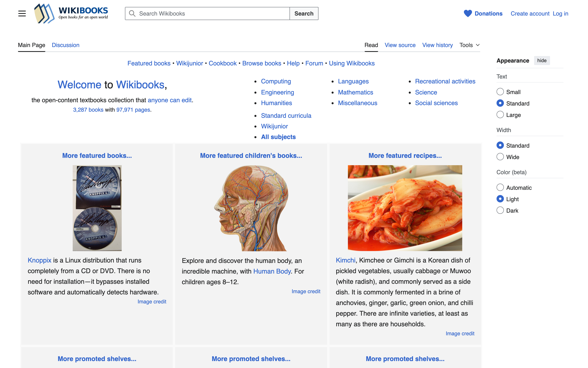Select Large text size

pyautogui.click(x=500, y=115)
